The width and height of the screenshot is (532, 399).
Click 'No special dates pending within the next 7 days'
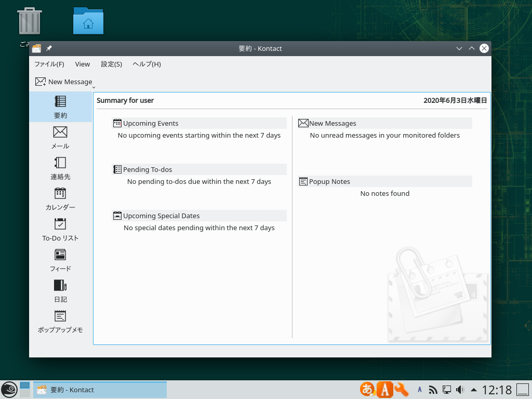[199, 228]
